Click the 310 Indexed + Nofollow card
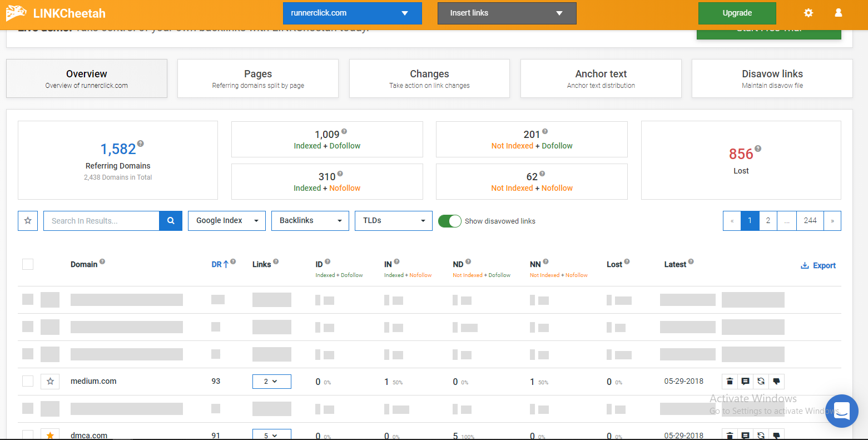 [327, 181]
